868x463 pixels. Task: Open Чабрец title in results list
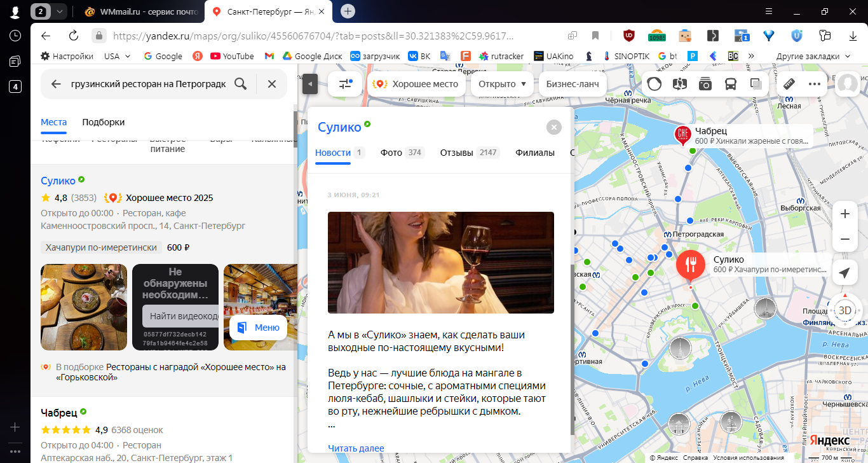[59, 412]
